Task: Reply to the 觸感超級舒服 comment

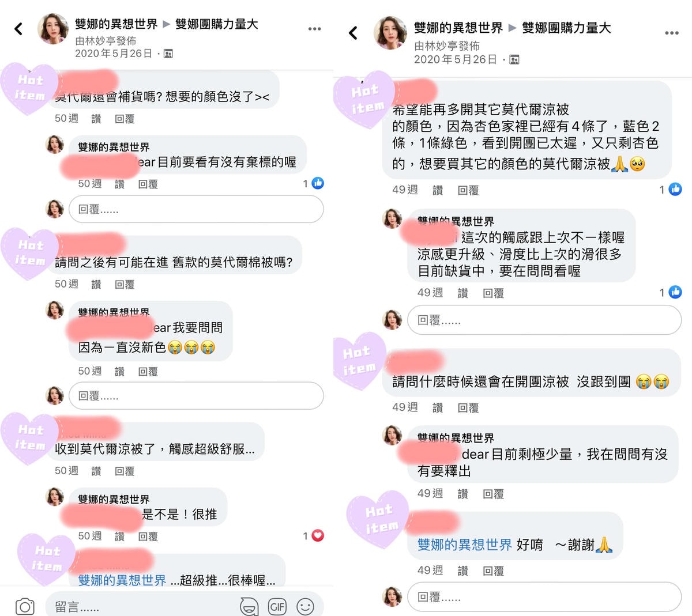Action: click(x=125, y=471)
